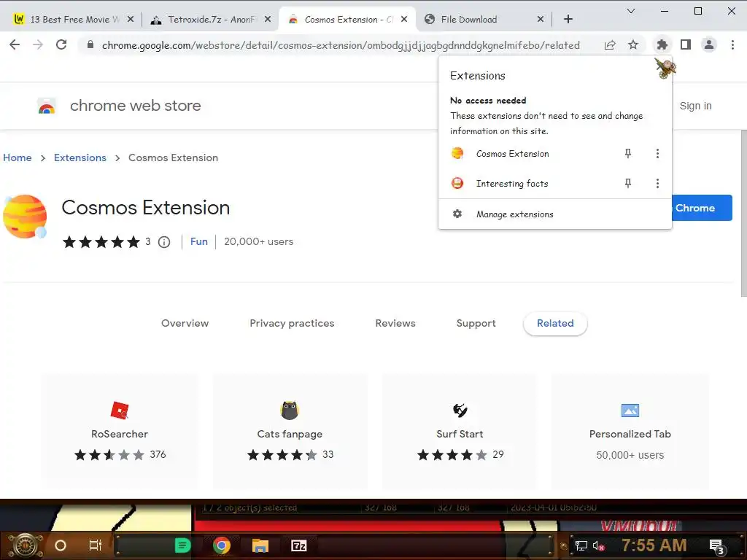Screen dimensions: 747x560
Task: Go back with the browser back arrow
Action: [15, 44]
